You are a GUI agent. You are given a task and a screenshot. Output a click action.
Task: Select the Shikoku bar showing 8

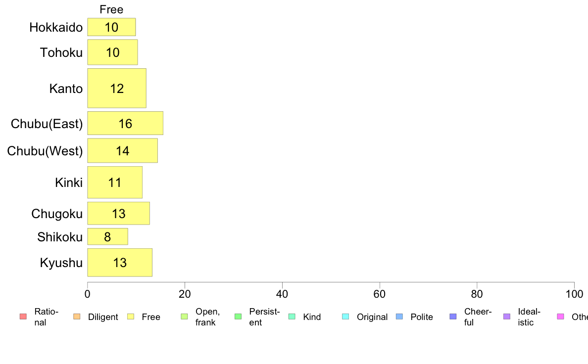pyautogui.click(x=107, y=236)
